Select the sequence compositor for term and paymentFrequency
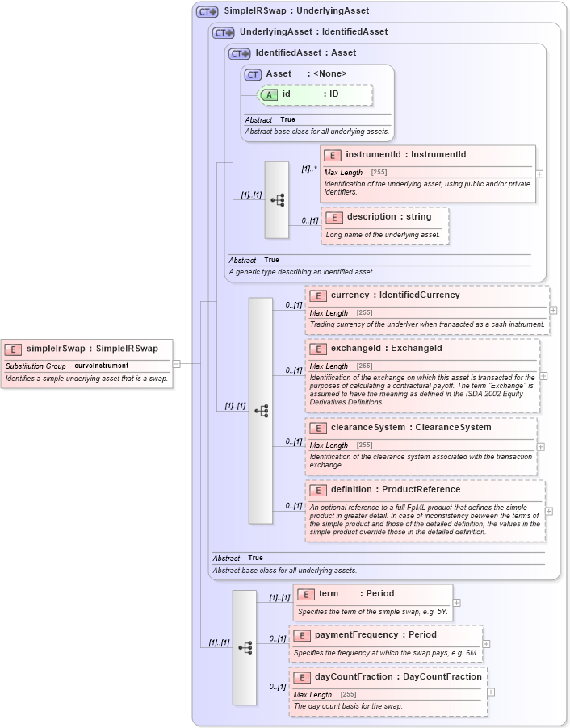570x728 pixels. click(x=245, y=647)
